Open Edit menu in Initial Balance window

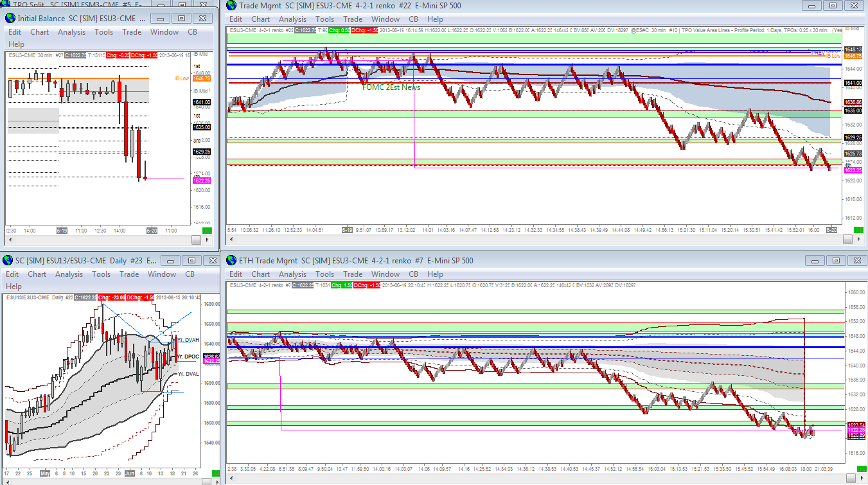pos(15,32)
